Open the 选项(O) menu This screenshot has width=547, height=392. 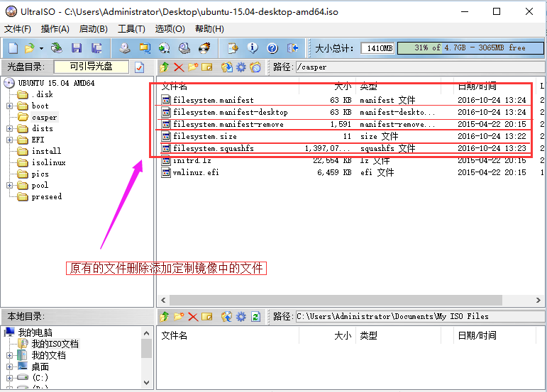pyautogui.click(x=170, y=29)
